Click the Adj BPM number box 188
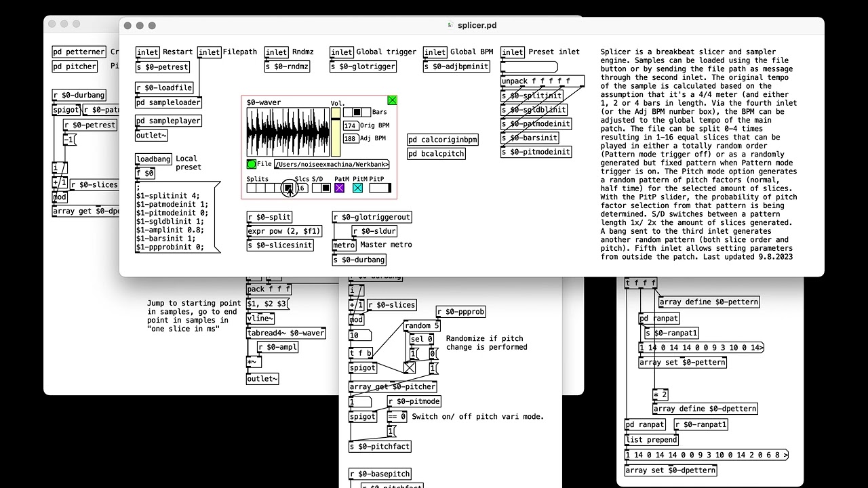The image size is (868, 488). click(351, 138)
